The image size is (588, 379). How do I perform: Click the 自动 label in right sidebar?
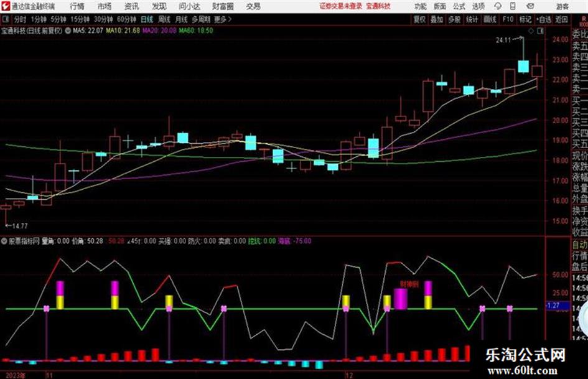(x=579, y=245)
